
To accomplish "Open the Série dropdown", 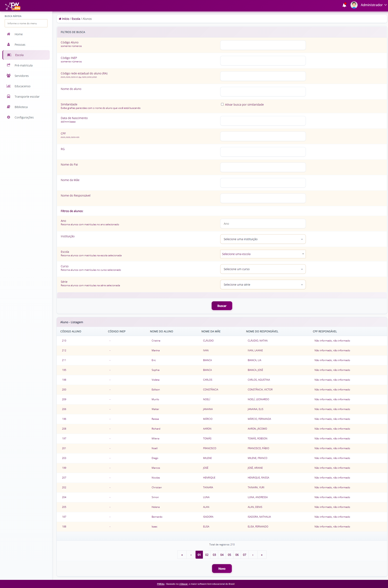I will 263,285.
